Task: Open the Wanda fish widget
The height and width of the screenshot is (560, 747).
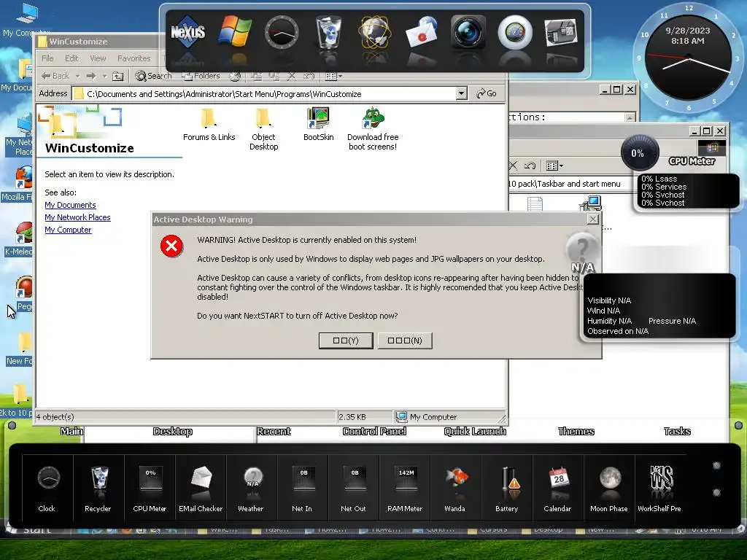Action: [455, 488]
